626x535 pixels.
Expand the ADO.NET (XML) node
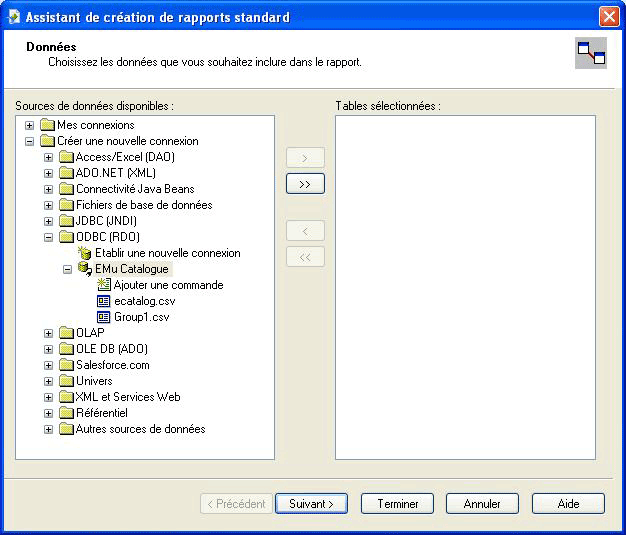pos(48,173)
